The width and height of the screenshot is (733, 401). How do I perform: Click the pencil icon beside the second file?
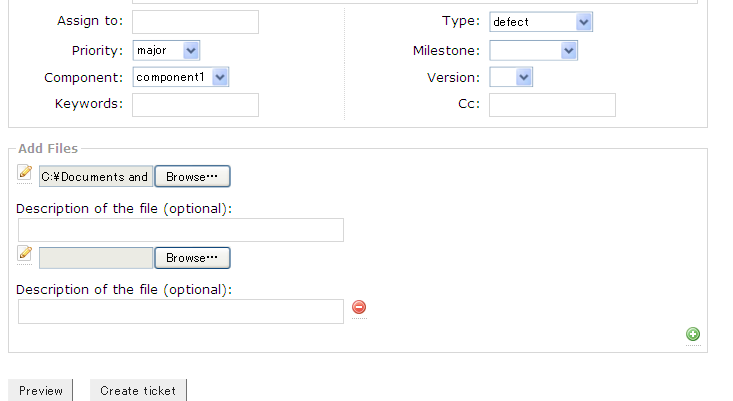click(25, 254)
